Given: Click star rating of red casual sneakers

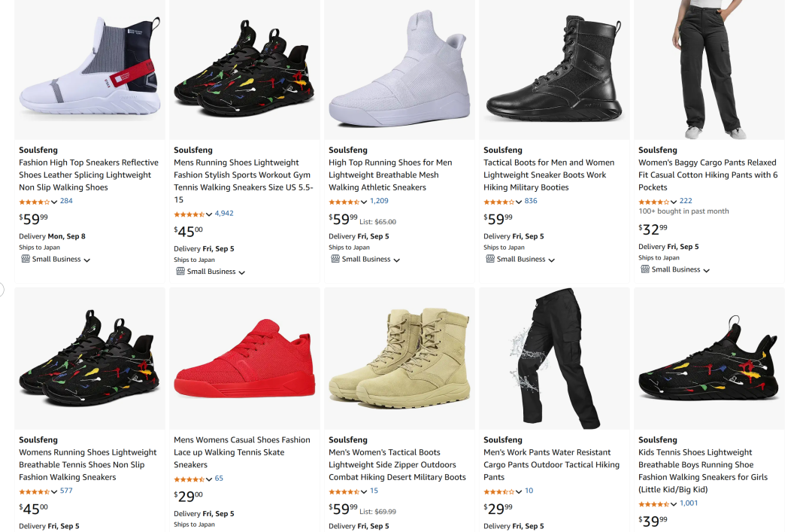Looking at the screenshot, I should point(189,479).
